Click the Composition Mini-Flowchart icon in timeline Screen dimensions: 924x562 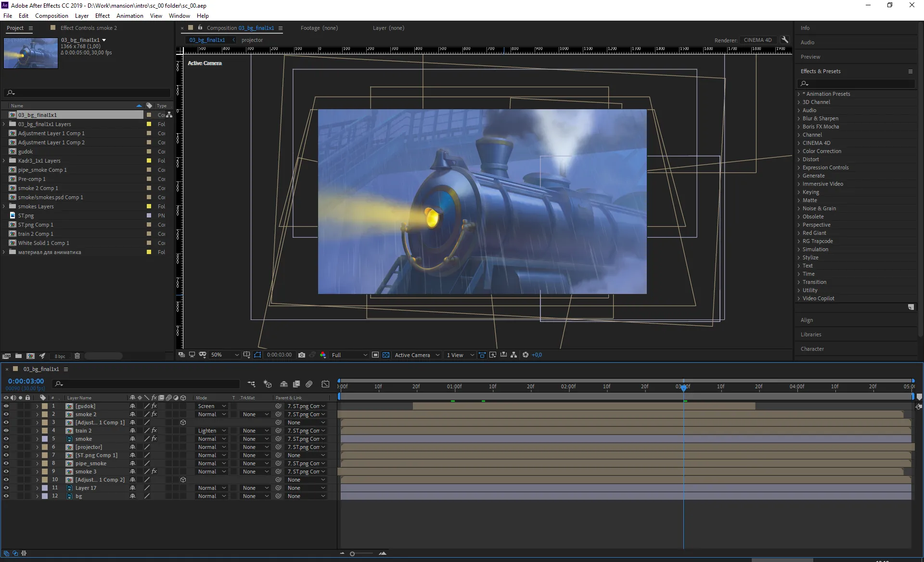pyautogui.click(x=251, y=384)
